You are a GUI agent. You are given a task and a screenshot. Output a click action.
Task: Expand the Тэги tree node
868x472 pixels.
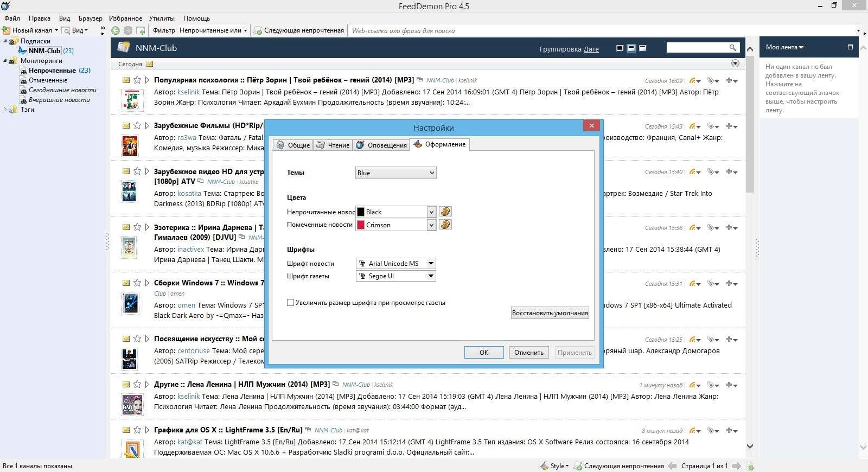click(5, 110)
